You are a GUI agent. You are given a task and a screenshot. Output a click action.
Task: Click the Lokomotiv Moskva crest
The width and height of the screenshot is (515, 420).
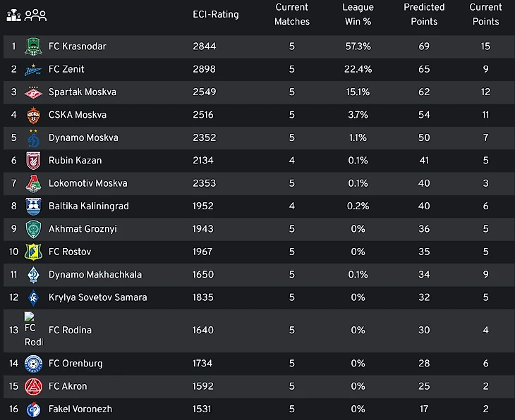(x=33, y=183)
